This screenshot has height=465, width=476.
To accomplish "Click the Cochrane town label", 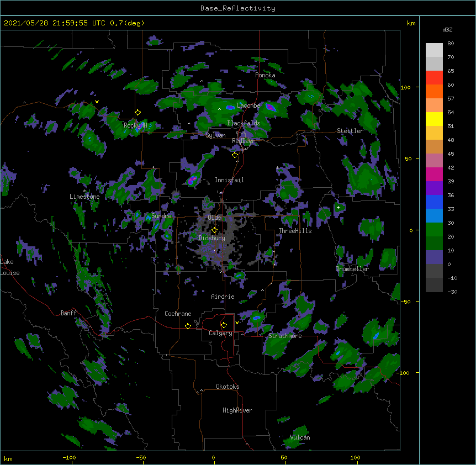I will coord(178,314).
